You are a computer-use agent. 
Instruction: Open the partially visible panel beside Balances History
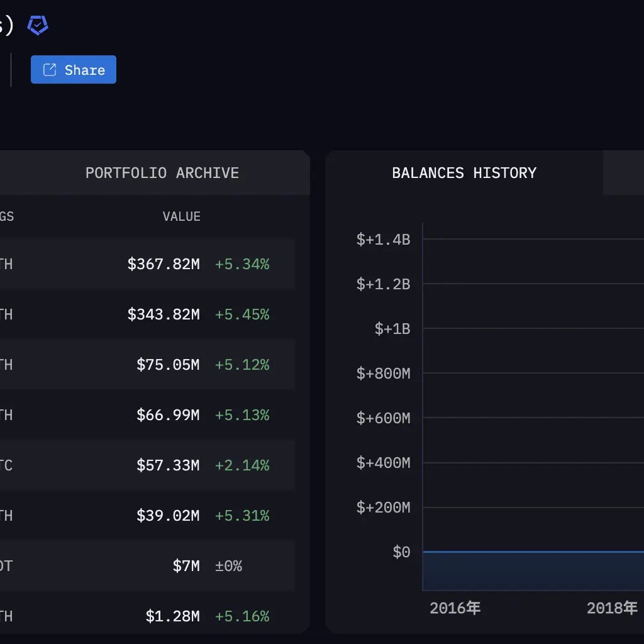tap(626, 172)
